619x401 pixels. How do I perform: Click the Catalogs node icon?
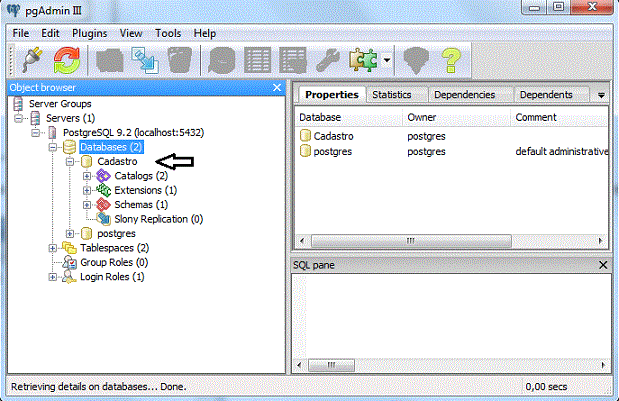coord(103,176)
